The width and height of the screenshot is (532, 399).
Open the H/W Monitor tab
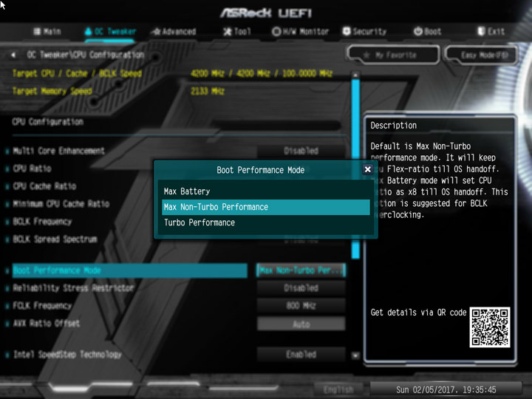pos(301,32)
